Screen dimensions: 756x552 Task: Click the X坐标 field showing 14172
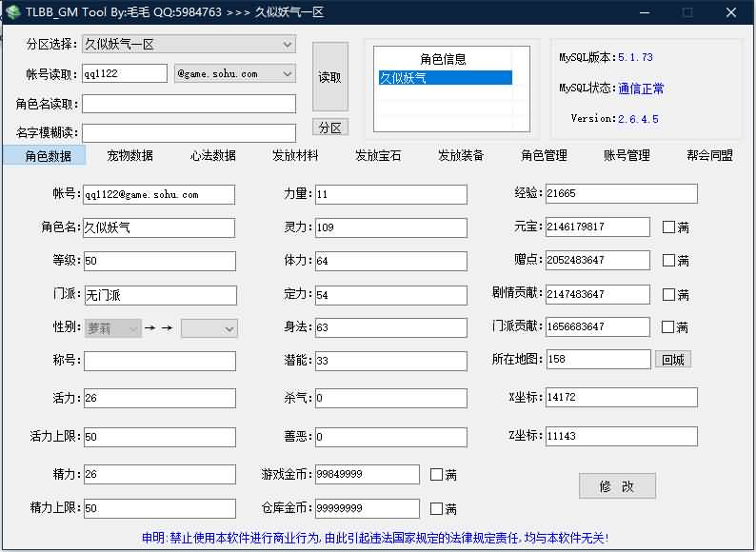coord(622,397)
